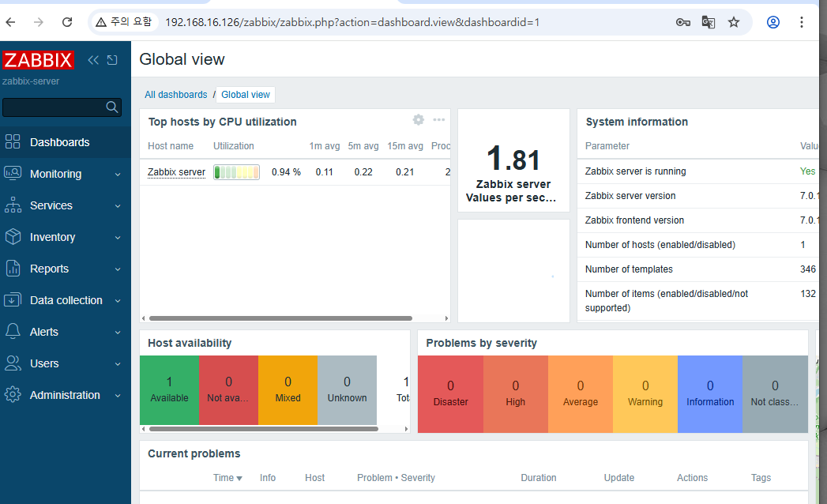Click the Data collection download icon
The image size is (827, 504).
[x=13, y=300]
